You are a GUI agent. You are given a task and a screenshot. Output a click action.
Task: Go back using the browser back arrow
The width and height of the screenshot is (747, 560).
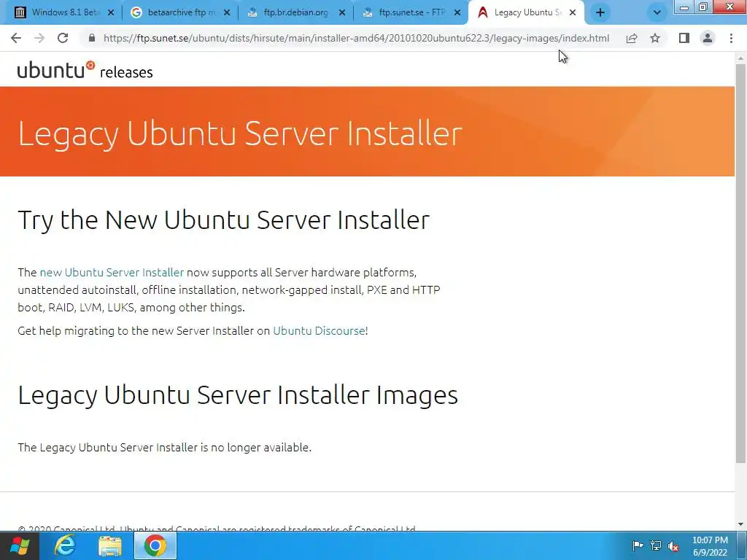(x=16, y=38)
